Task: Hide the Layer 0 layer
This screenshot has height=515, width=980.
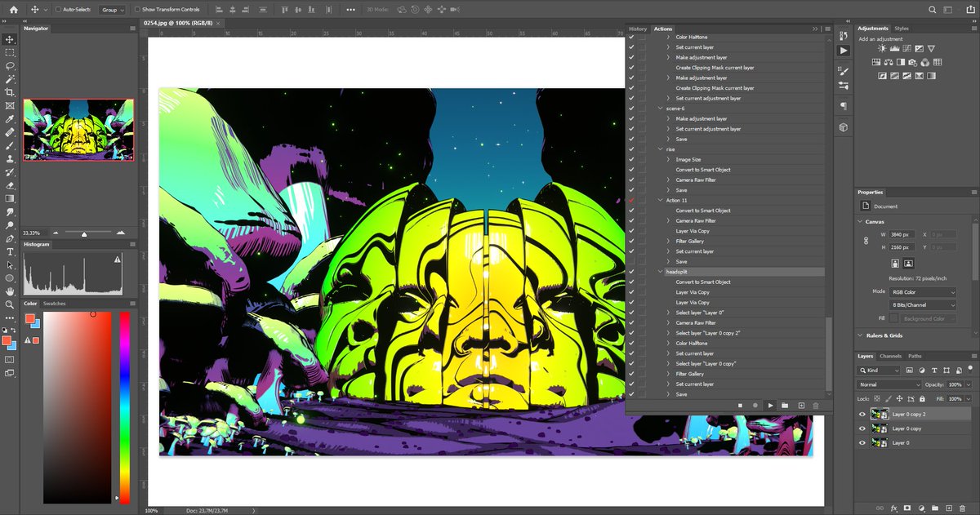Action: [x=862, y=442]
